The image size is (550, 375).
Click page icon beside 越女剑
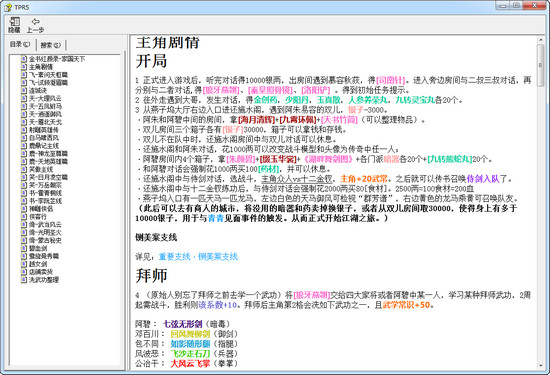click(24, 264)
